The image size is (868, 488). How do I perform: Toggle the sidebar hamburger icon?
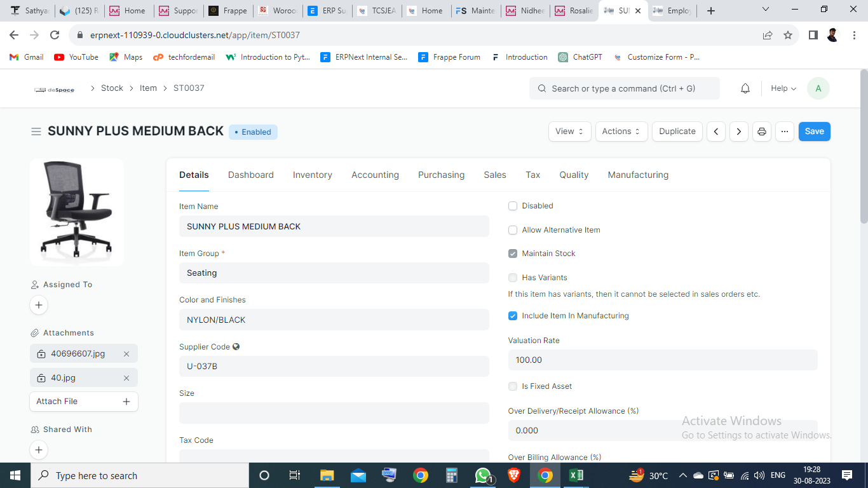(x=36, y=132)
